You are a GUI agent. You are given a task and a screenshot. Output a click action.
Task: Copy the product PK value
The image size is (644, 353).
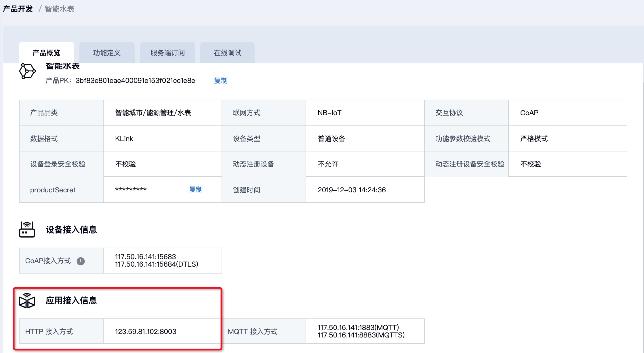[x=221, y=80]
